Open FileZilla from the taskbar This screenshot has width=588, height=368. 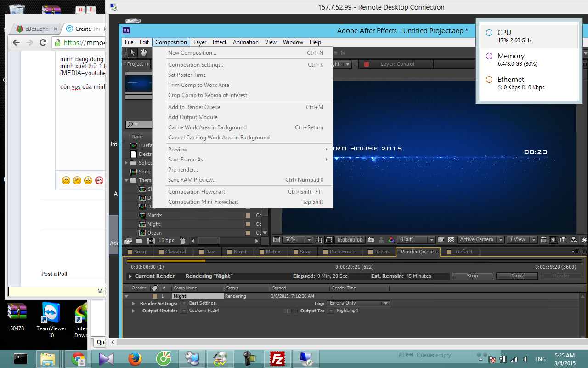click(277, 358)
